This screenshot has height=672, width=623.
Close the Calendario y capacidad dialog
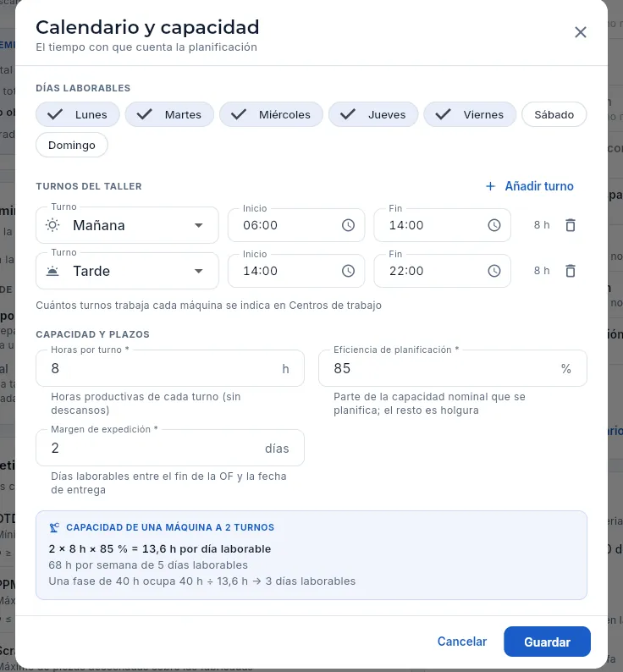click(580, 32)
